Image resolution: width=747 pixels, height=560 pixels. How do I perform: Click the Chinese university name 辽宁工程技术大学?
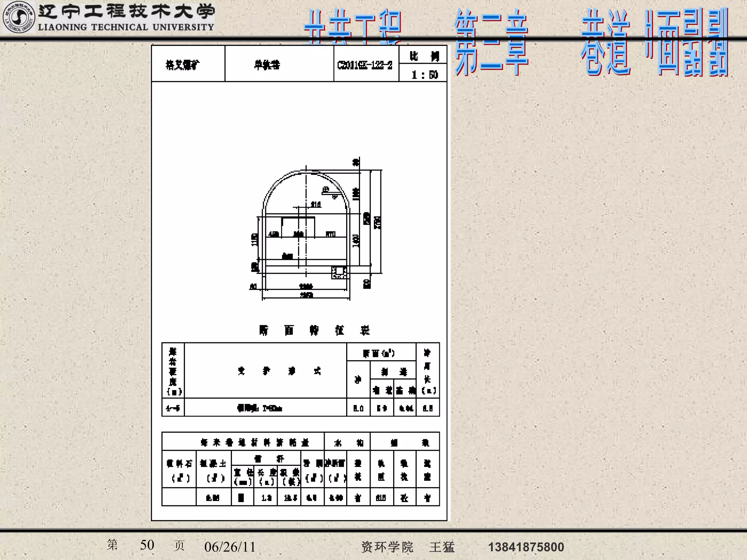pyautogui.click(x=126, y=12)
